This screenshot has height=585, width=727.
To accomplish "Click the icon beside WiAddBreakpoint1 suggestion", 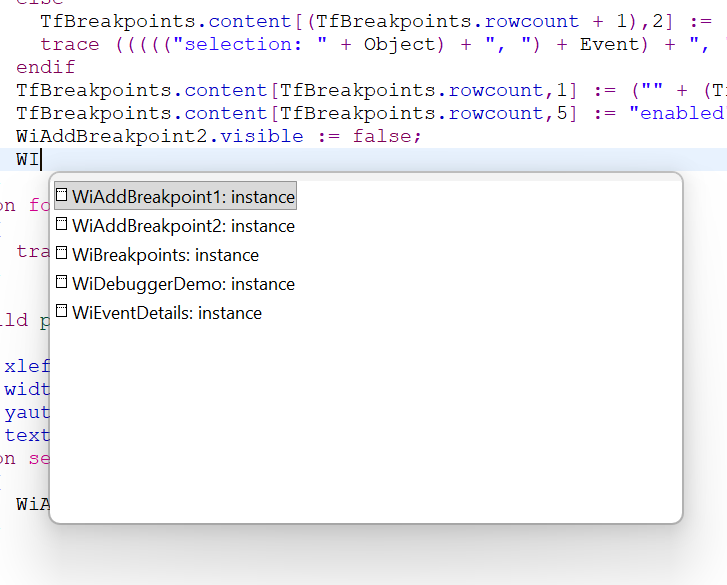I will point(62,196).
